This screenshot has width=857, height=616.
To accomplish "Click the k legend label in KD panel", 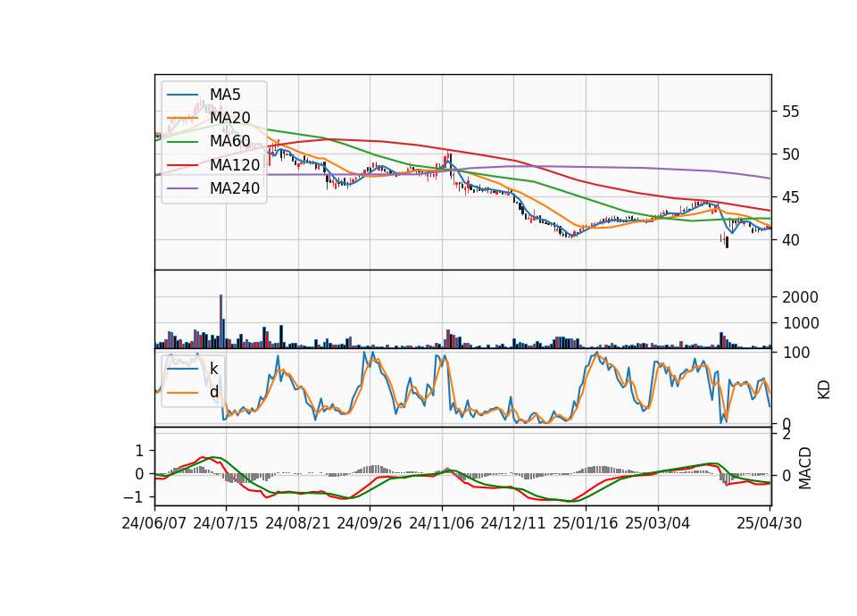I will 213,369.
